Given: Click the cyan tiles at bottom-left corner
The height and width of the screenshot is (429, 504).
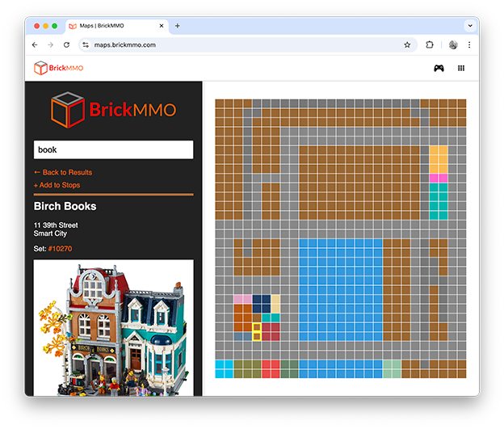Looking at the screenshot, I should click(224, 369).
